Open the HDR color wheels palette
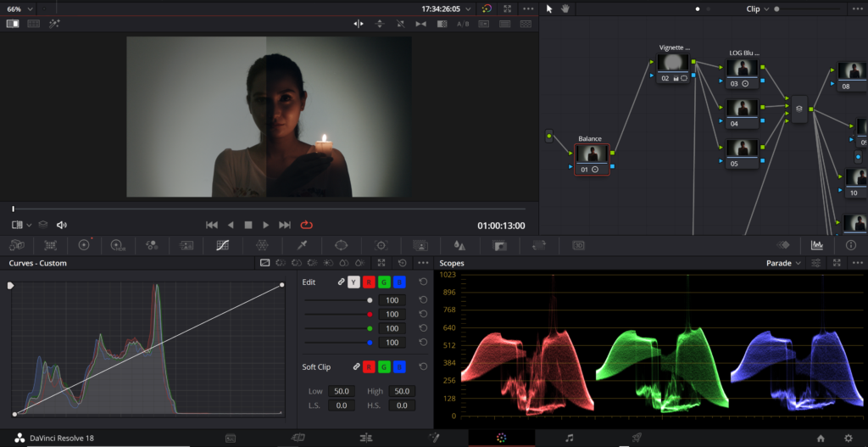Image resolution: width=868 pixels, height=447 pixels. click(x=117, y=245)
